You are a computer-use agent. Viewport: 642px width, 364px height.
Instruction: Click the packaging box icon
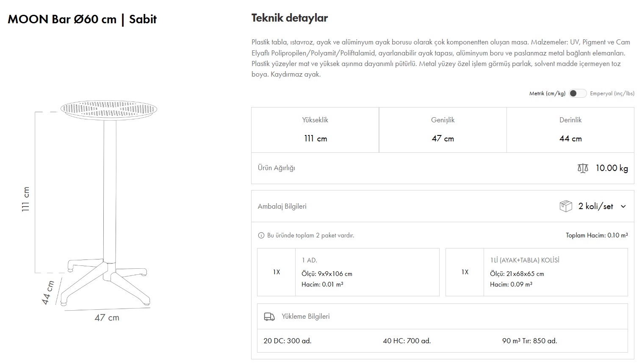coord(566,207)
